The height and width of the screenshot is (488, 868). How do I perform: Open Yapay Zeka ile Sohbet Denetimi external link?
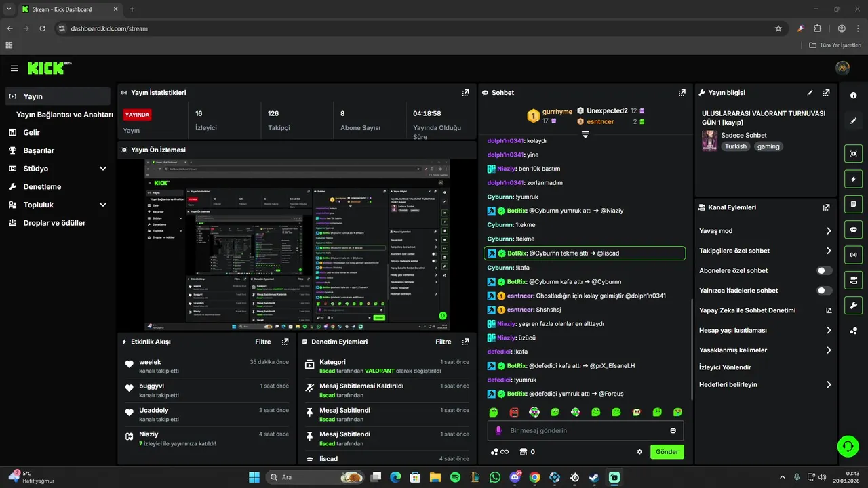(829, 310)
